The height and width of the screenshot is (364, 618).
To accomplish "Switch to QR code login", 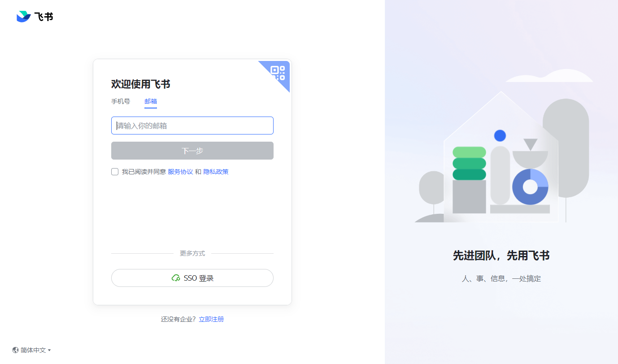I will click(x=278, y=73).
